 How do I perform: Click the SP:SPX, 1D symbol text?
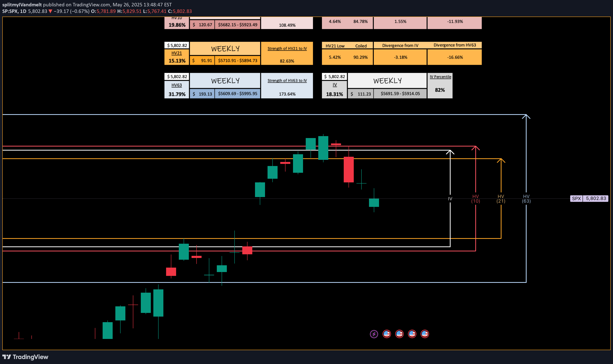point(14,11)
